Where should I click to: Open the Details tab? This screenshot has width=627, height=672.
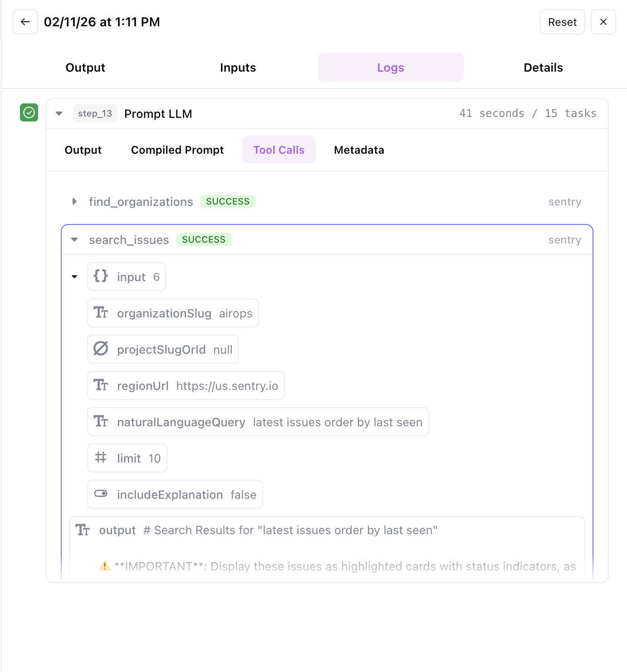[x=543, y=68]
